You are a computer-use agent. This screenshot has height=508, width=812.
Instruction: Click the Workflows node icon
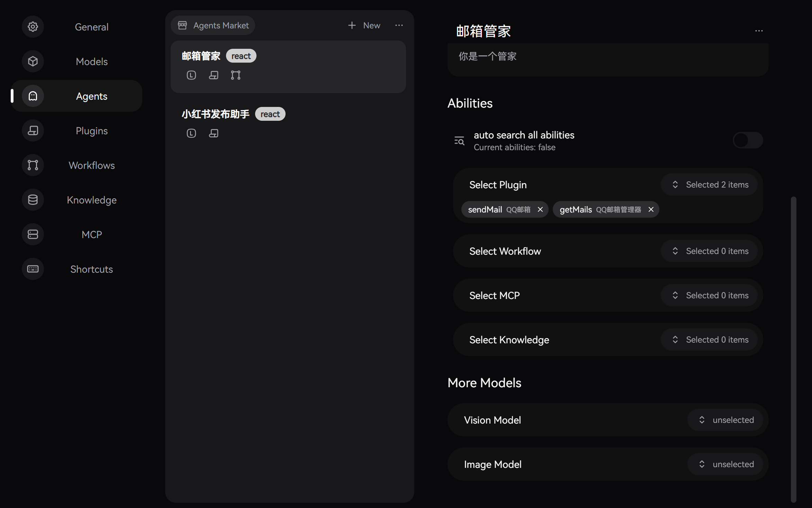[33, 165]
